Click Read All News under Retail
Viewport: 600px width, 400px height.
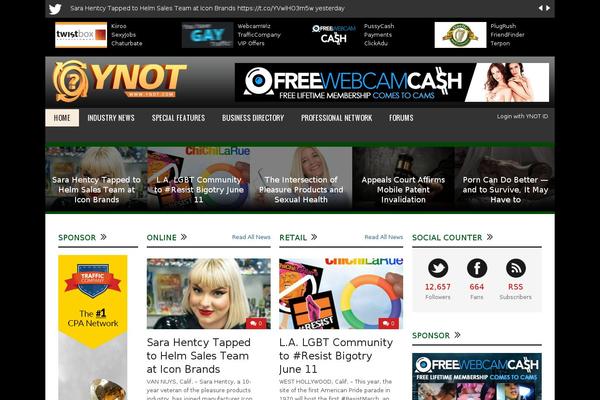point(384,237)
